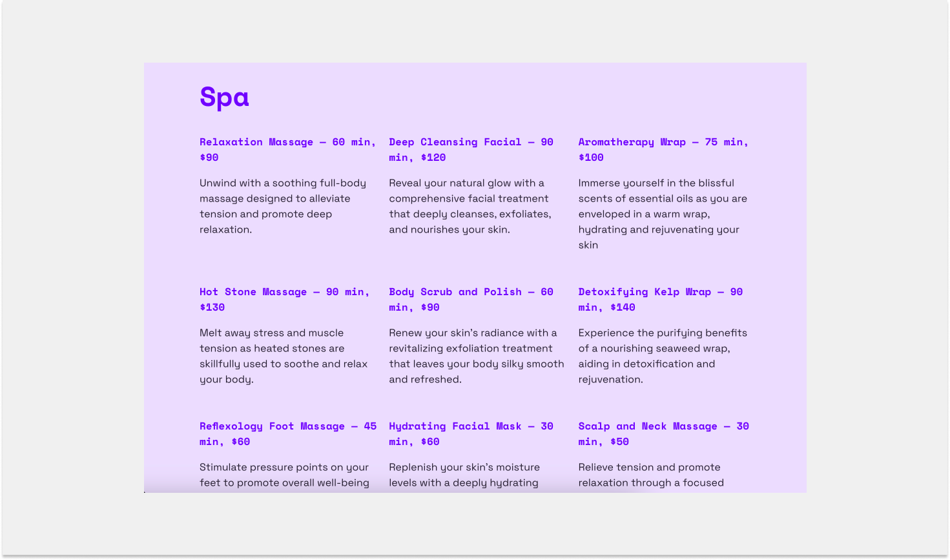Click the Scalp and Neck description text
The width and height of the screenshot is (950, 560).
pos(651,475)
